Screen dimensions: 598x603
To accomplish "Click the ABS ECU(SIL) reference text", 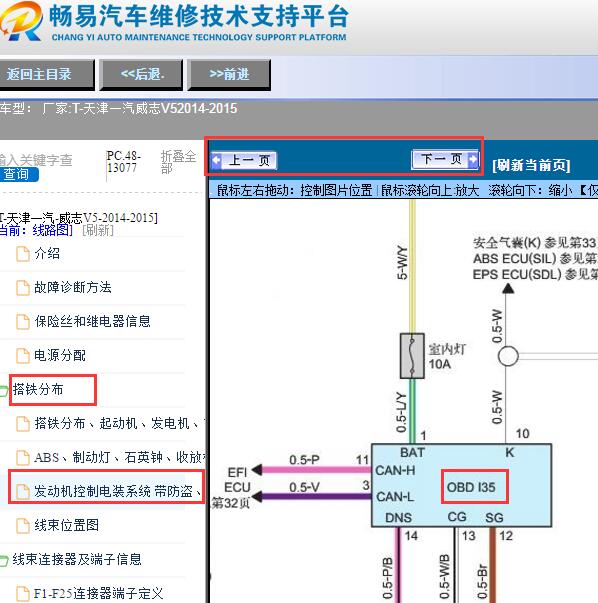I will click(x=535, y=258).
